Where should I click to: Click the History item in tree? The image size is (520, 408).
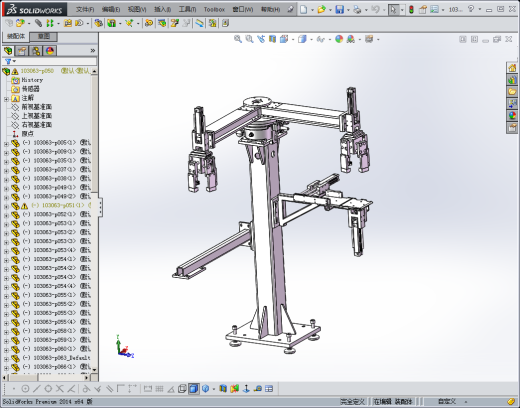pos(32,80)
